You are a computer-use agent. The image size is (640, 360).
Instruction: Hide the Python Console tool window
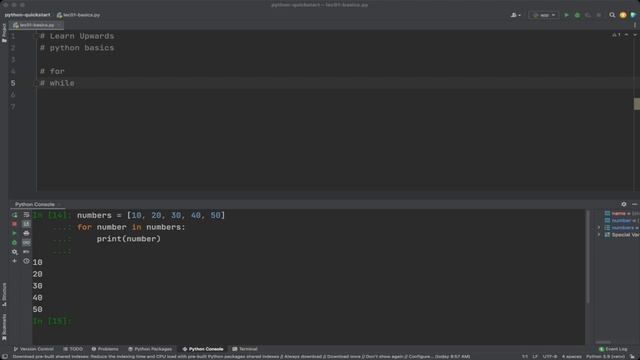pyautogui.click(x=634, y=204)
